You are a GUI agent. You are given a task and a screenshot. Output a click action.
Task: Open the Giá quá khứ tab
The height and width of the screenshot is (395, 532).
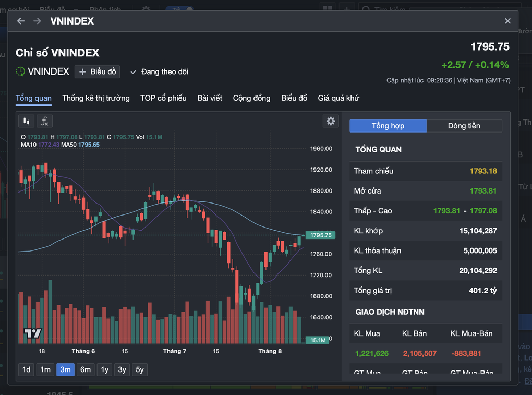(338, 98)
